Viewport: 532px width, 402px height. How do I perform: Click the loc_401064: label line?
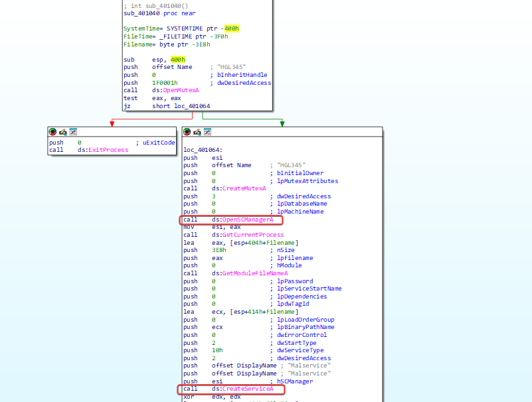click(203, 150)
